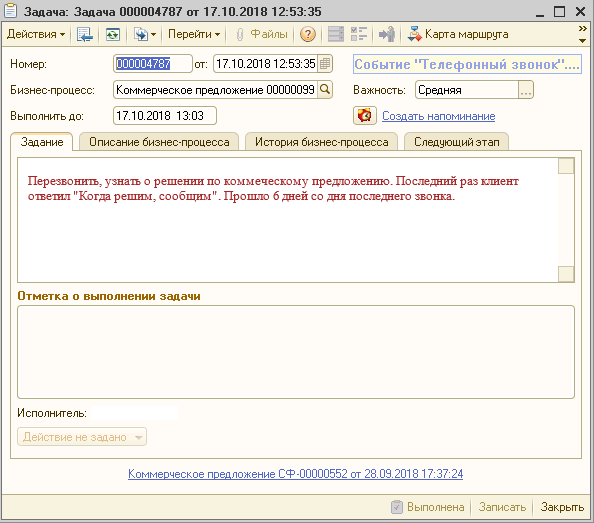
Task: Open Карта маршрута route map
Action: tap(458, 34)
